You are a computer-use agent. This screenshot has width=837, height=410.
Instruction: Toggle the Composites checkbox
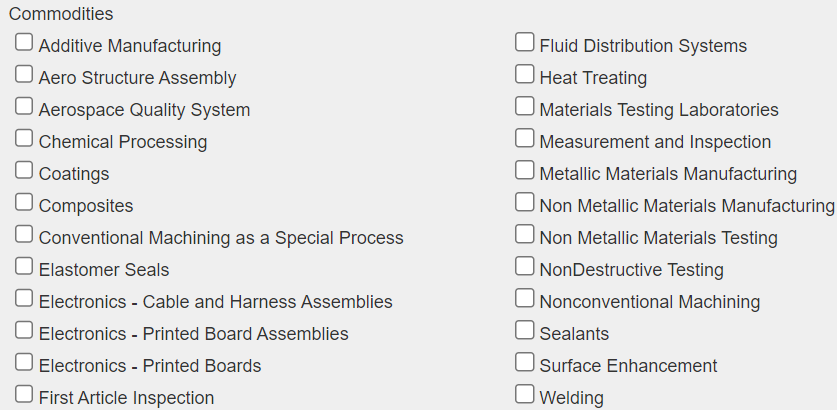point(24,203)
